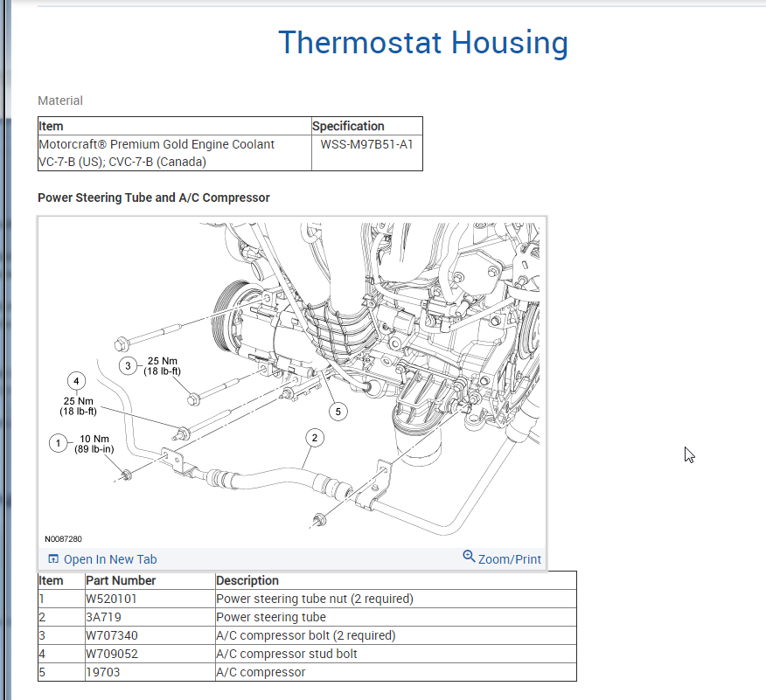This screenshot has height=700, width=766.
Task: Click the Zoom/Print link
Action: tap(510, 559)
